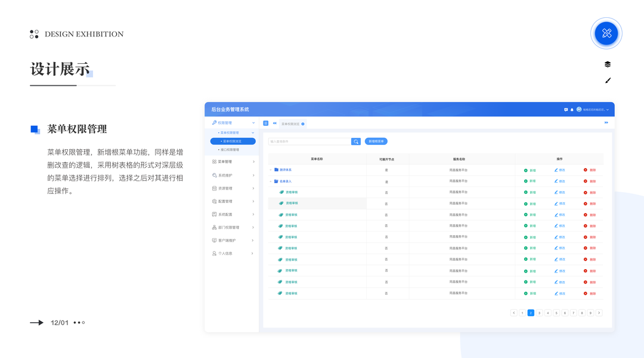Click 修改 in the highlighted 资格审核 row
Screen dimensions: 644x358
pos(560,204)
